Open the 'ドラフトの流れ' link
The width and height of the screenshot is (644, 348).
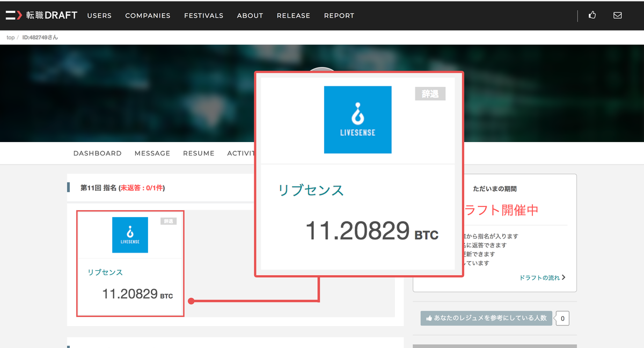pos(539,278)
